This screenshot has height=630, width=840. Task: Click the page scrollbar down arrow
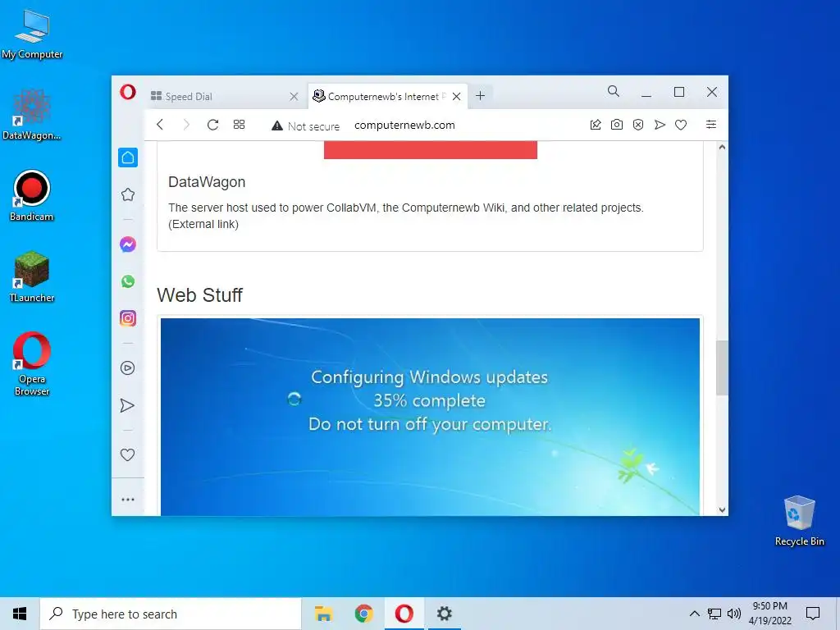click(722, 510)
